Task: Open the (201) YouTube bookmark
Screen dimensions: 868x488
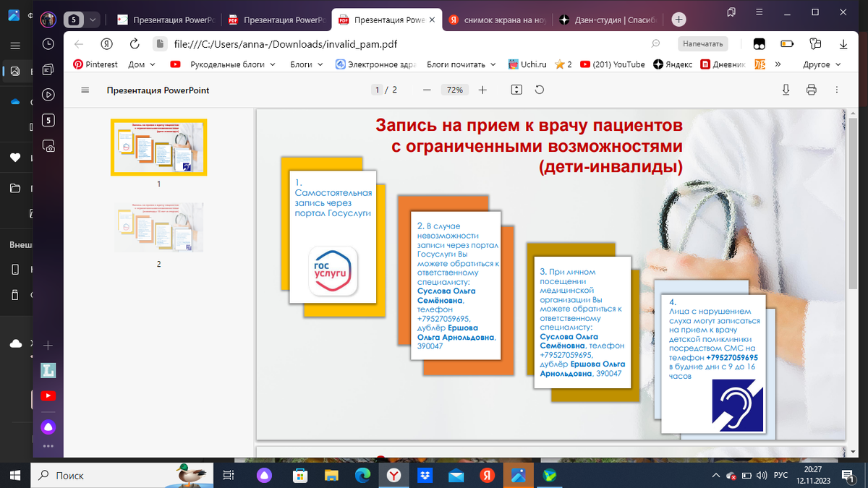Action: coord(612,64)
